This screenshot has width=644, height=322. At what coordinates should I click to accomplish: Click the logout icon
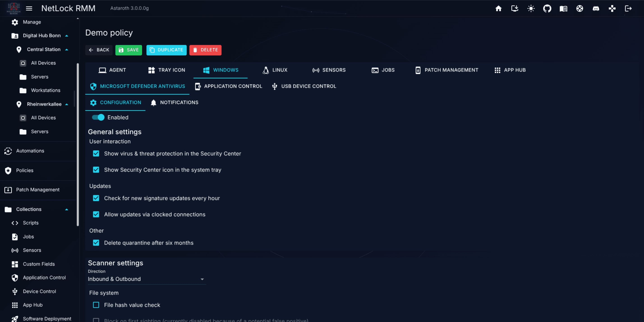coord(628,9)
